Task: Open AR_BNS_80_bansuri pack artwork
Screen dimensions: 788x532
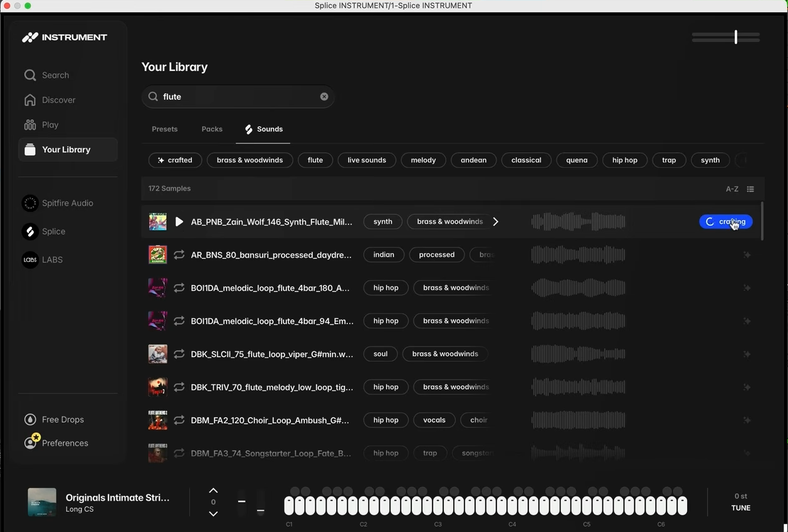Action: point(157,255)
